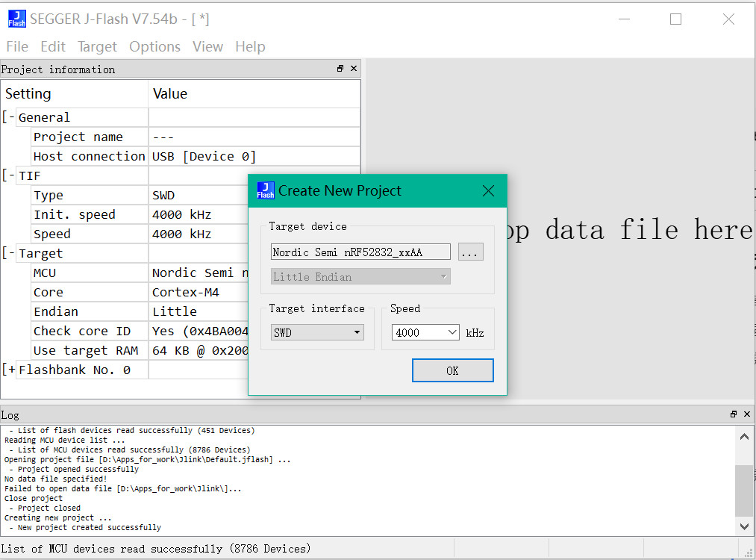Undock the Project information panel
This screenshot has width=756, height=560.
coord(340,69)
